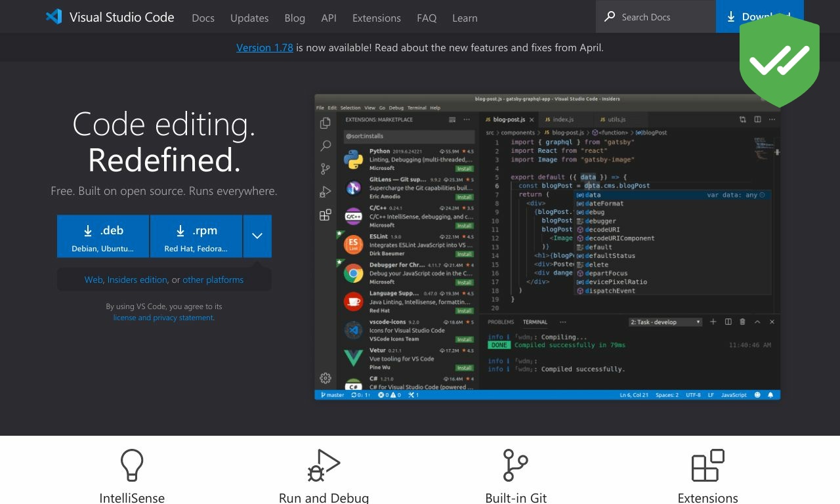Image resolution: width=840 pixels, height=504 pixels.
Task: Open Updates in the top navigation
Action: point(249,18)
